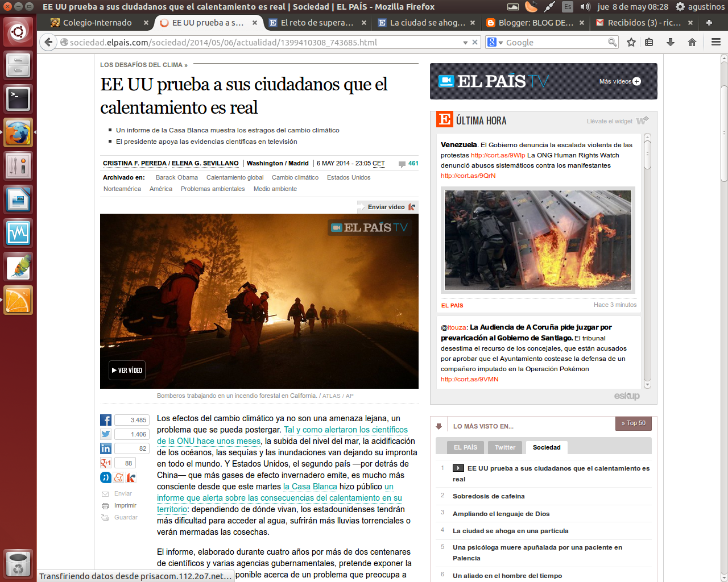Play video with VER VÍDEO button
The height and width of the screenshot is (582, 728).
[127, 370]
